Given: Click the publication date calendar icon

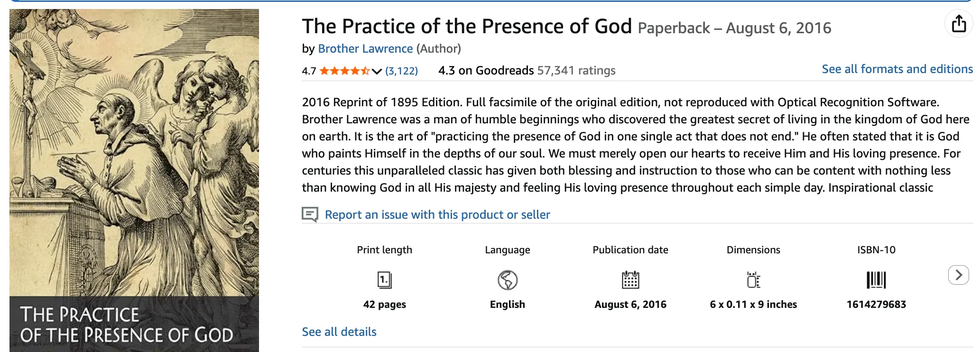Looking at the screenshot, I should [630, 280].
